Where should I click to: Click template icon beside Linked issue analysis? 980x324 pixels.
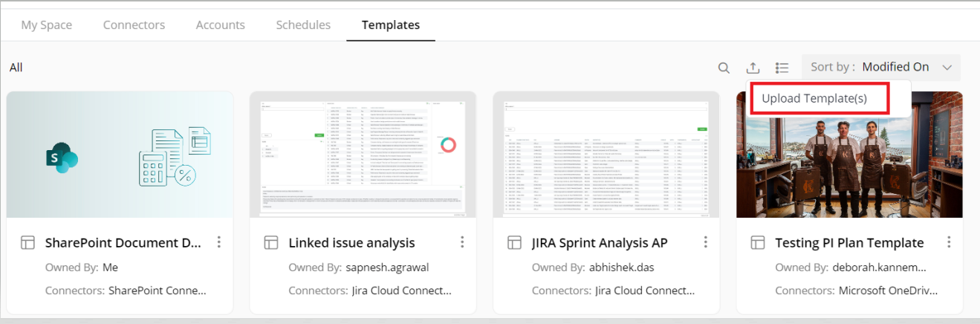point(271,243)
